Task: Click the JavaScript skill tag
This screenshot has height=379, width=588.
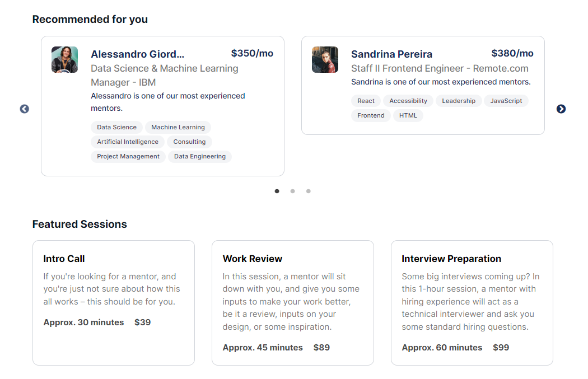Action: tap(506, 101)
